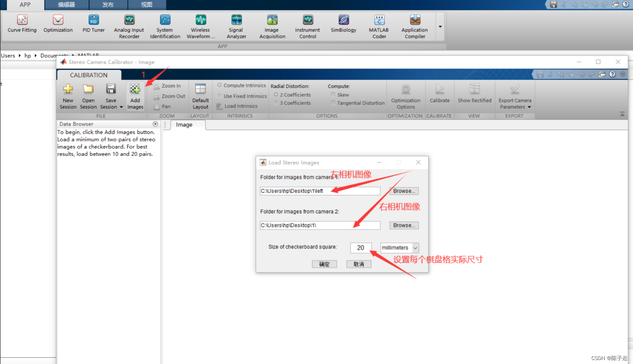Open System Identification app
The height and width of the screenshot is (364, 633).
[x=165, y=27]
